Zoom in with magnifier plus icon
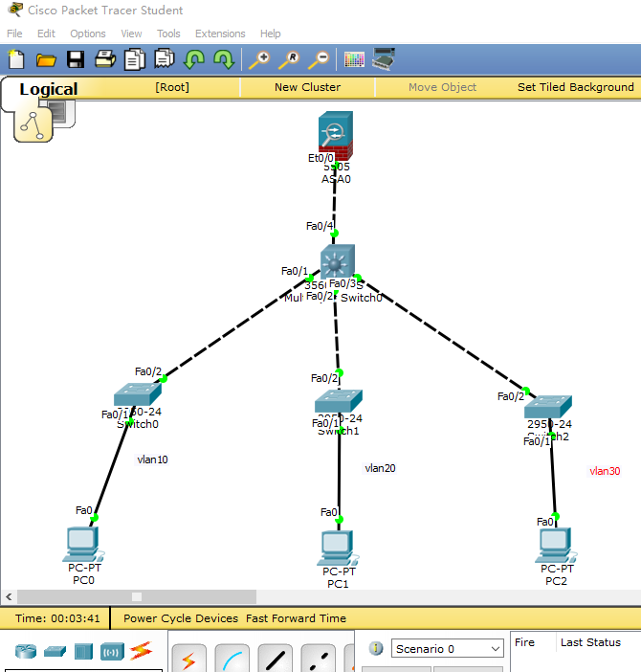The height and width of the screenshot is (672, 641). (259, 59)
